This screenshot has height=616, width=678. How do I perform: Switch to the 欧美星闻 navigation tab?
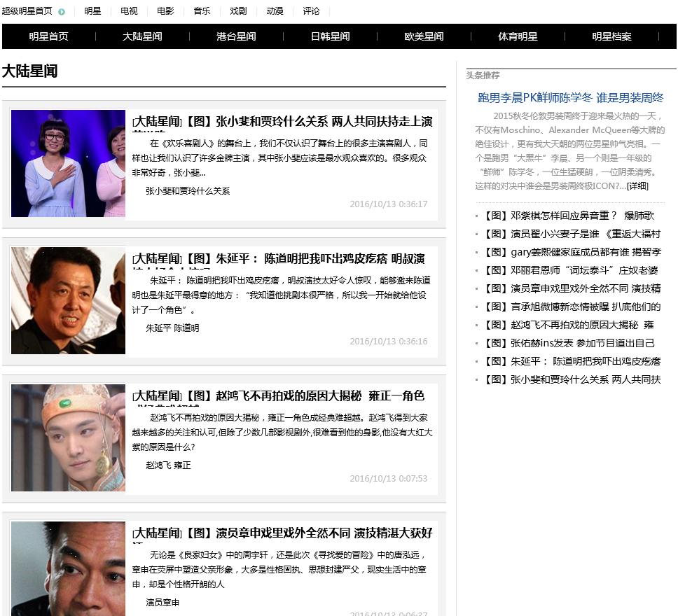(424, 36)
